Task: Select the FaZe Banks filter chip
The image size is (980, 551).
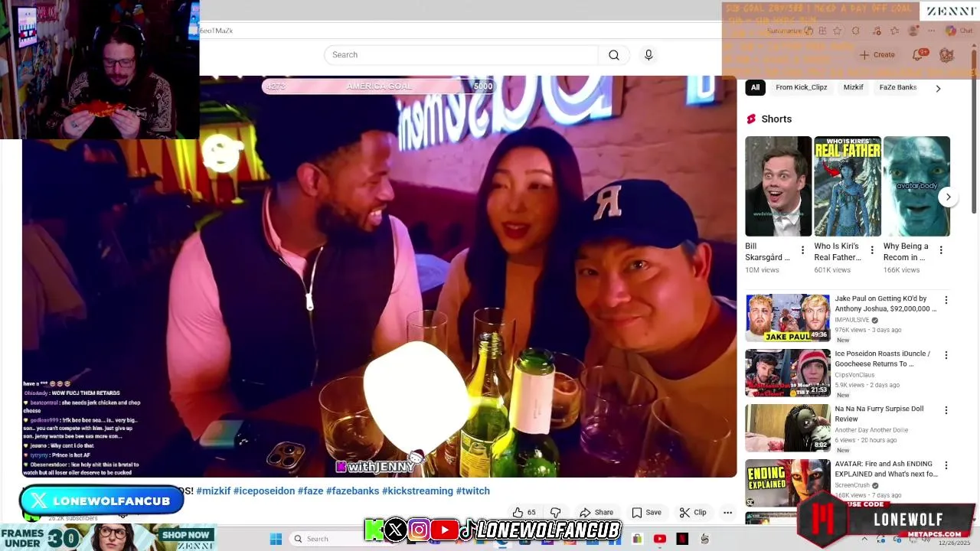Action: pyautogui.click(x=897, y=87)
